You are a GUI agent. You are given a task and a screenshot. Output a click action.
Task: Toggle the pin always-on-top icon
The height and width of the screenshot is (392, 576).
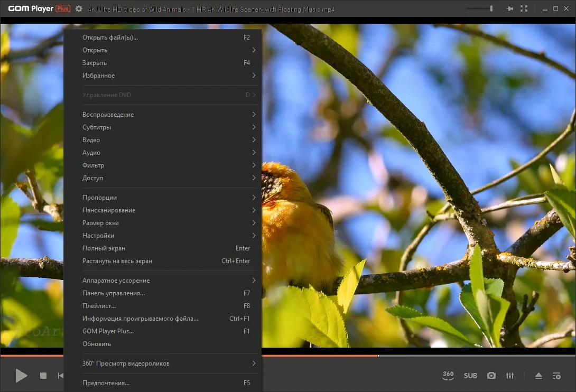[509, 8]
